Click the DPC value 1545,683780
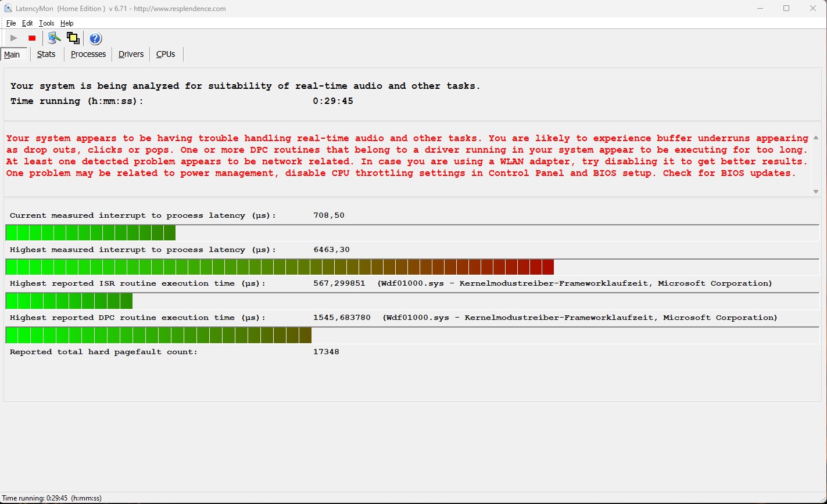 (342, 318)
